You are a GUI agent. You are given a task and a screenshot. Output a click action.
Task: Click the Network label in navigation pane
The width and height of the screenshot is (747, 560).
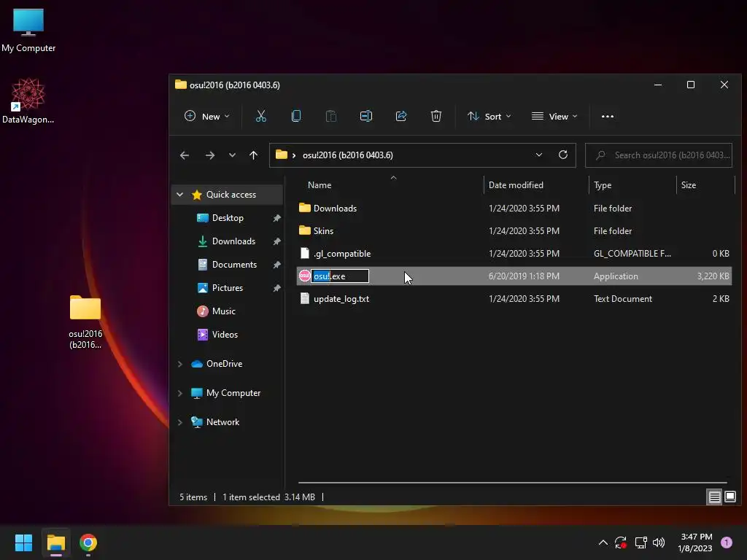click(x=222, y=422)
